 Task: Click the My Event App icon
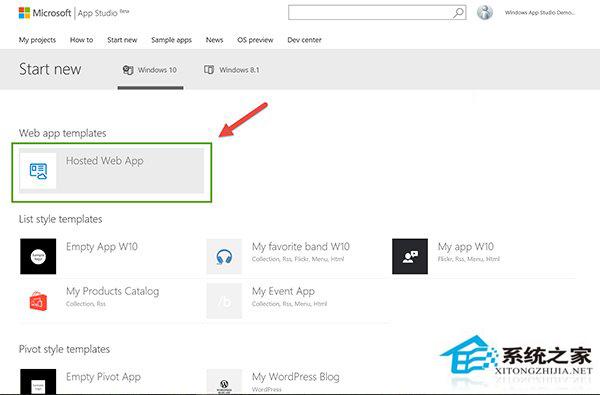click(x=224, y=301)
